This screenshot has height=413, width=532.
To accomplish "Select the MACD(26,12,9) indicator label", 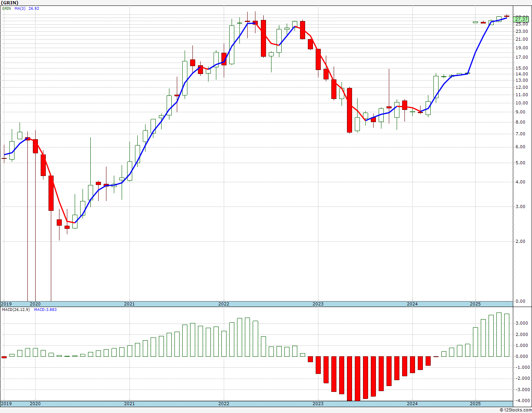I will [x=16, y=310].
